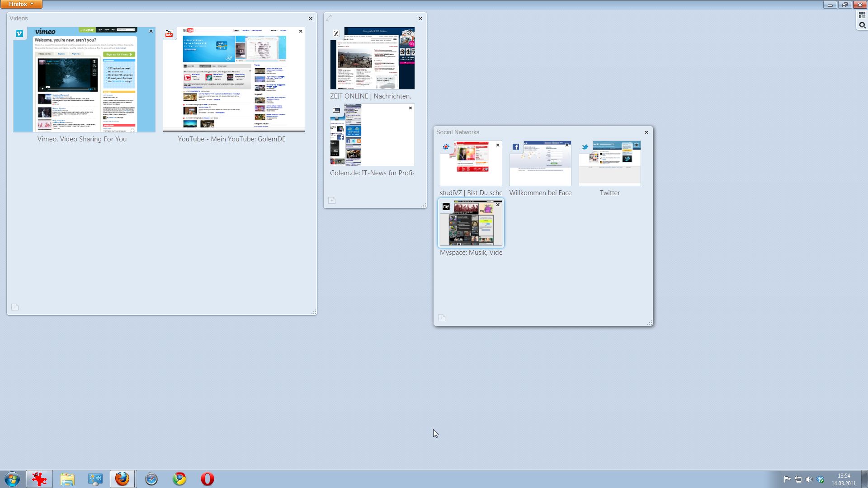Close the Willkommen bei Face tab
The width and height of the screenshot is (868, 488).
(x=567, y=145)
